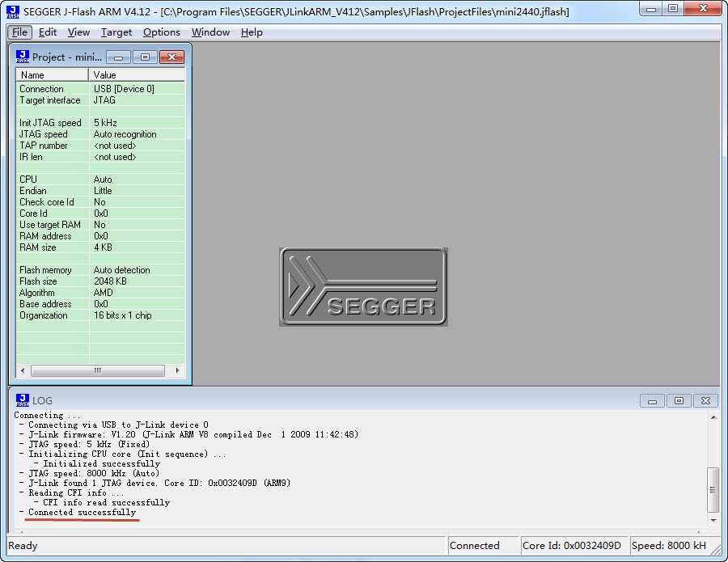Open the Options menu
This screenshot has height=562, width=728.
click(x=162, y=32)
